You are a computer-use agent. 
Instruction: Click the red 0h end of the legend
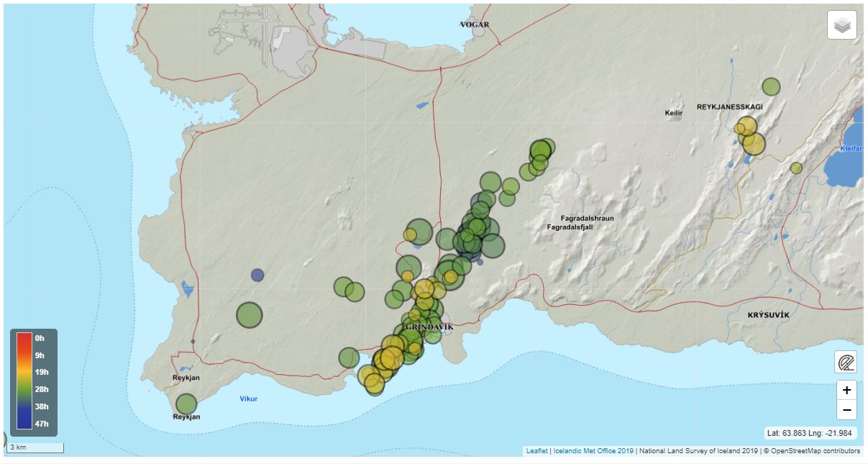[x=24, y=338]
